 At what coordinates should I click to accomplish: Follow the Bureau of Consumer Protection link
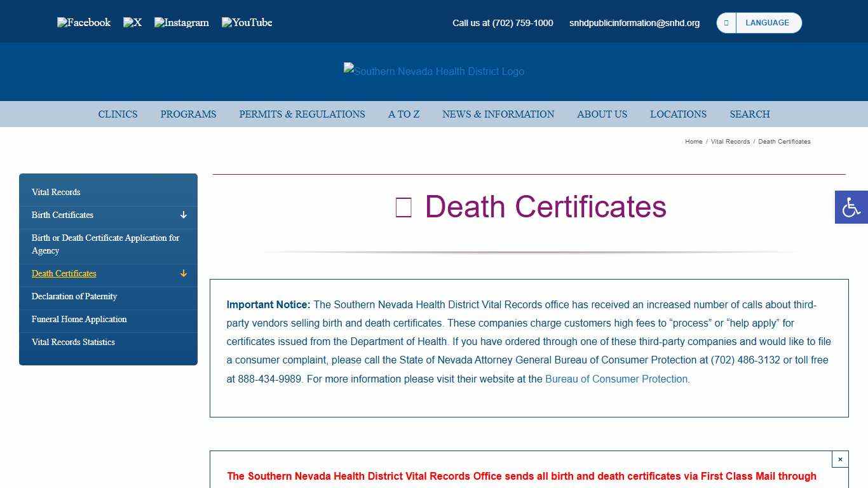tap(616, 379)
